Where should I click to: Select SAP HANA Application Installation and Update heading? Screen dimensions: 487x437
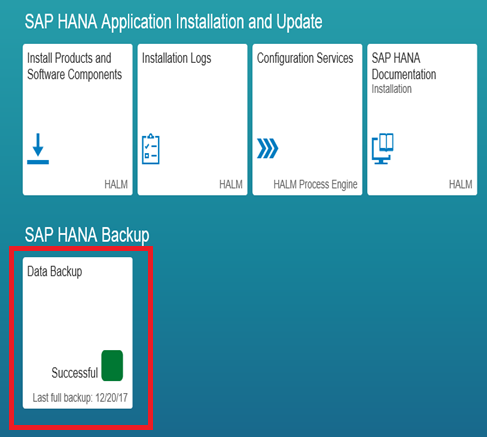[173, 22]
